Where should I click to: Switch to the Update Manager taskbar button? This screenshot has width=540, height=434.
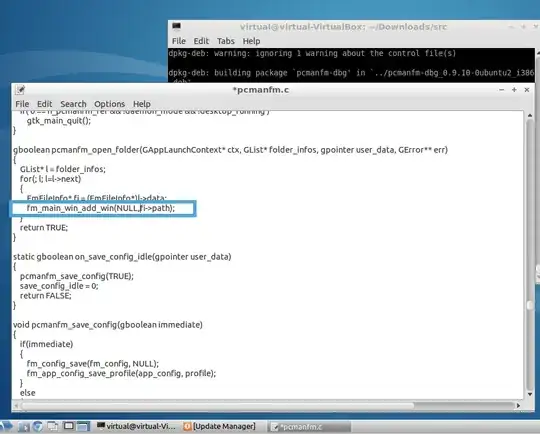pyautogui.click(x=220, y=426)
